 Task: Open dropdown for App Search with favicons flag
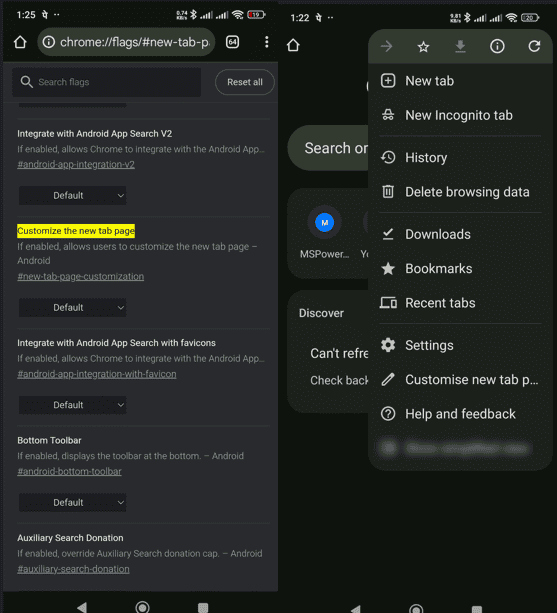73,405
